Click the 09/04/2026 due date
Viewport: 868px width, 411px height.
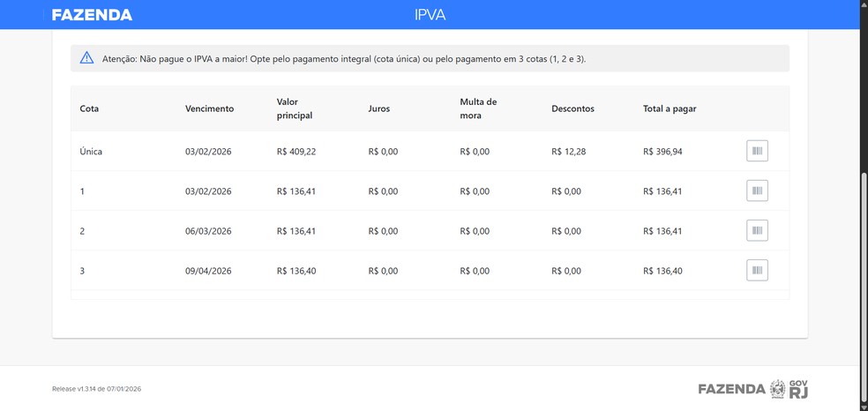[x=208, y=271]
